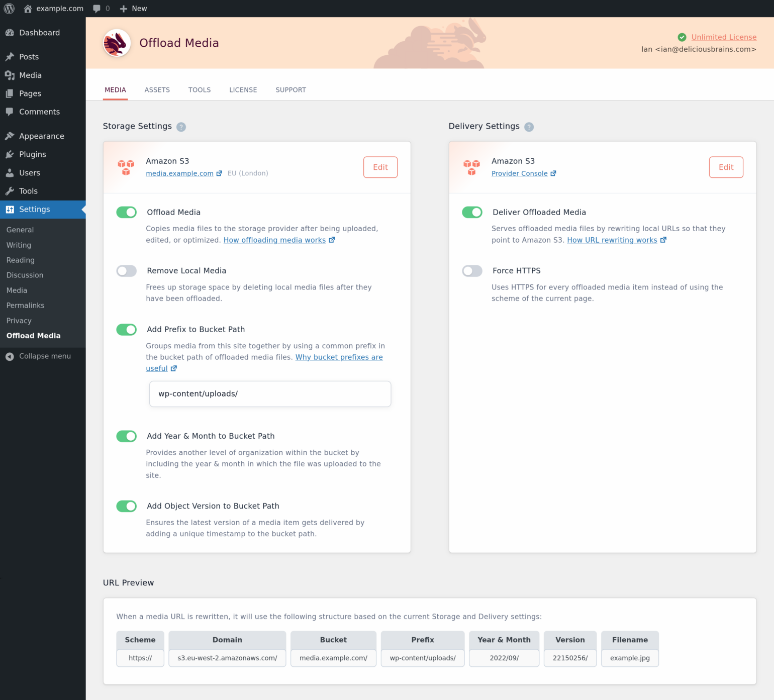Click the Plugins plug icon
Viewport: 774px width, 700px height.
click(10, 154)
